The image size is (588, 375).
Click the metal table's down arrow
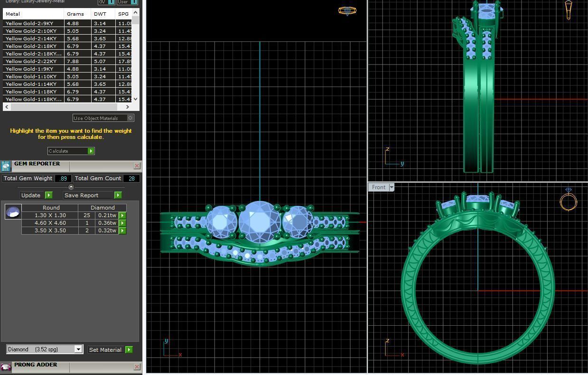coord(136,99)
